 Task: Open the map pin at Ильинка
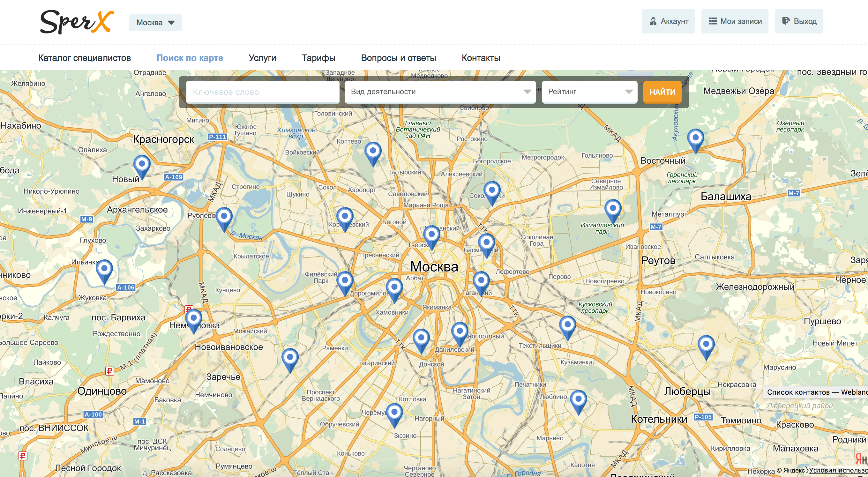104,272
